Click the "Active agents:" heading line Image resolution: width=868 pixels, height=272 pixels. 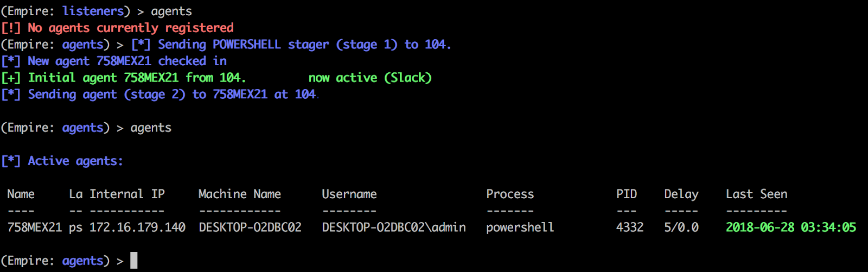coord(75,161)
